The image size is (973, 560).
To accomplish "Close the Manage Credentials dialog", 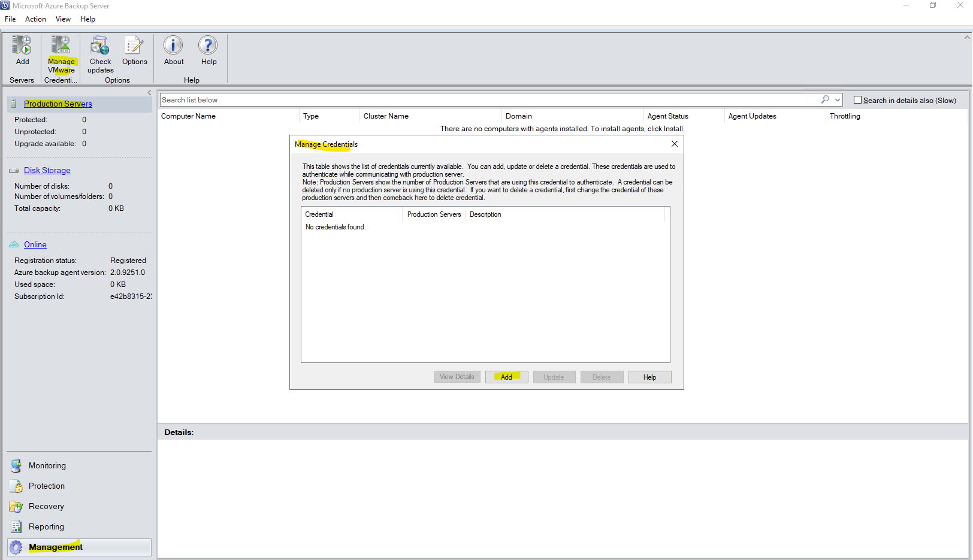I will [x=675, y=144].
